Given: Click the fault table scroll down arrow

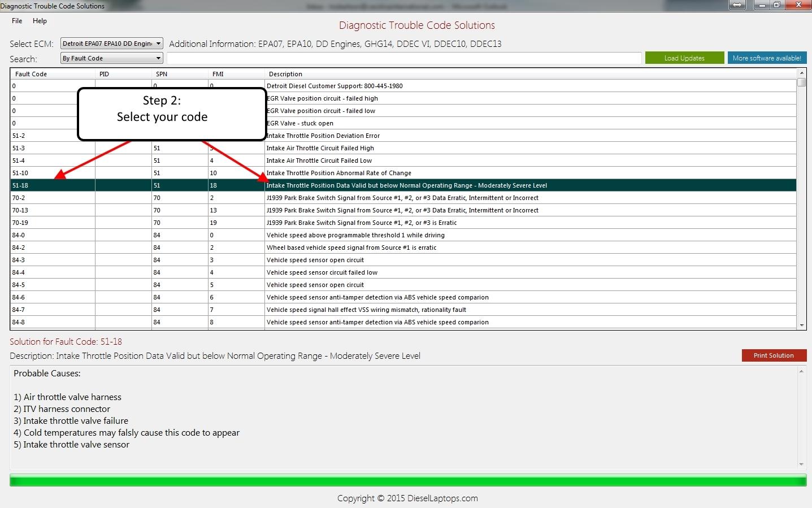Looking at the screenshot, I should pos(801,325).
